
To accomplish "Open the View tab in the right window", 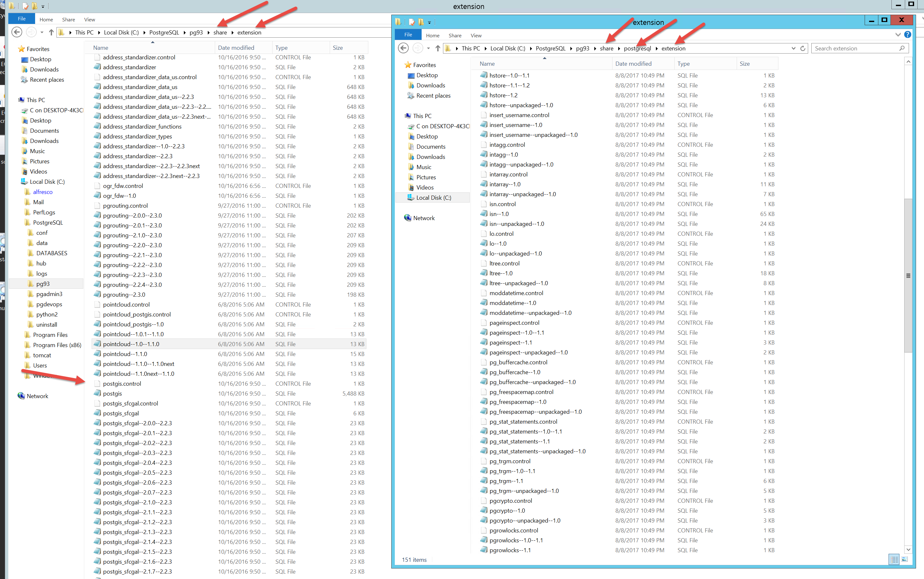I will coord(476,36).
